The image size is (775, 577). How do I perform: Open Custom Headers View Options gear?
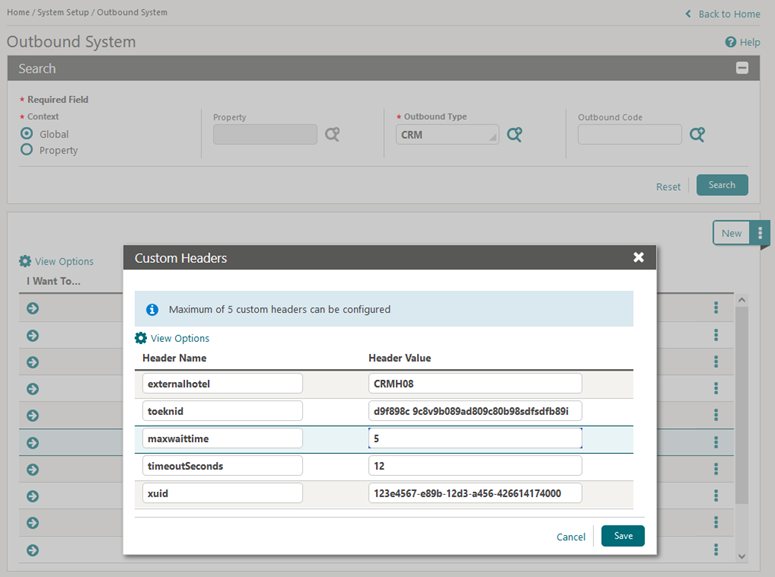141,338
